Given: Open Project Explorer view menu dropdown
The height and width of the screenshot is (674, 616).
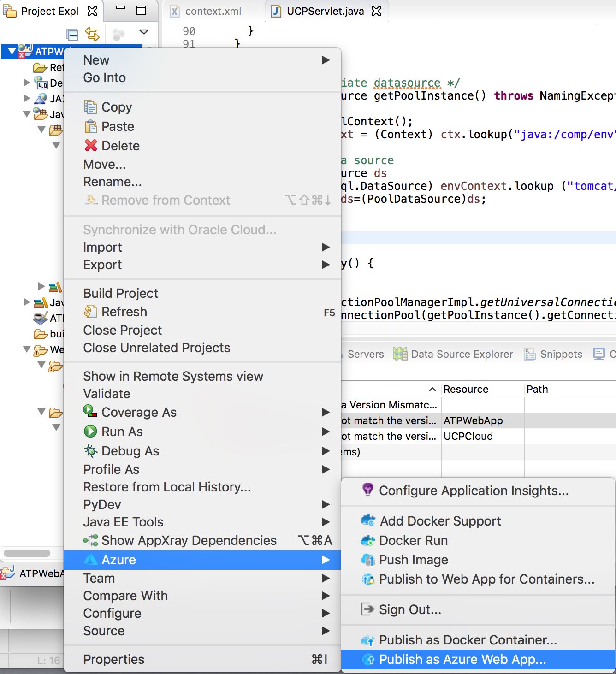Looking at the screenshot, I should (x=144, y=32).
